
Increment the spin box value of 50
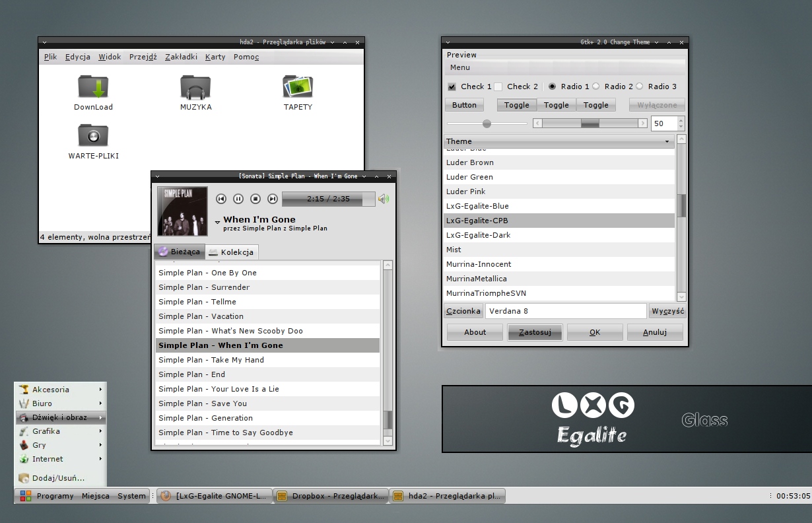point(681,120)
